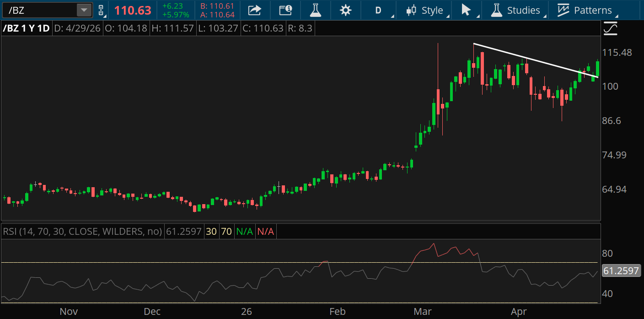This screenshot has width=644, height=319.
Task: Click the /BZ 1 Y 1D chart label
Action: coord(27,28)
